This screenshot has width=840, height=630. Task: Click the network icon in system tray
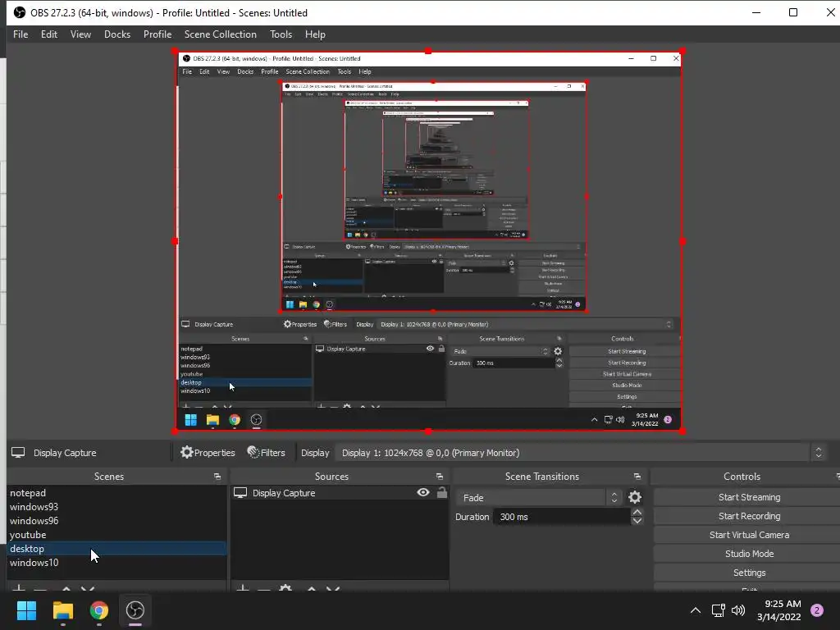[718, 610]
